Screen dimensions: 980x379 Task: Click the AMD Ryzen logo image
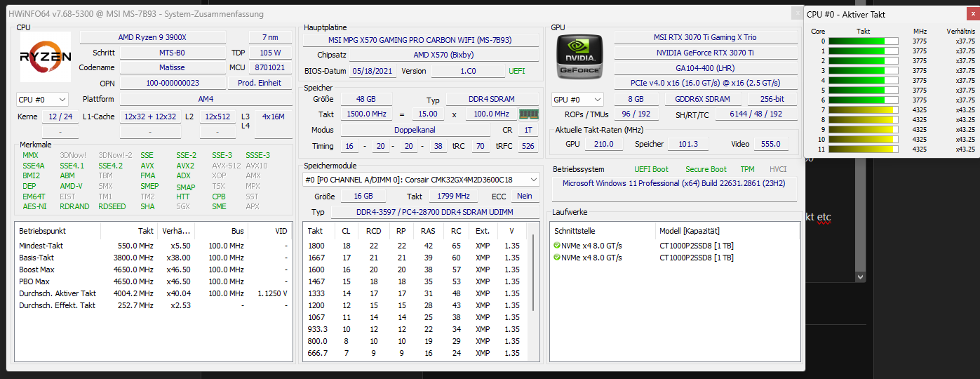[x=46, y=58]
